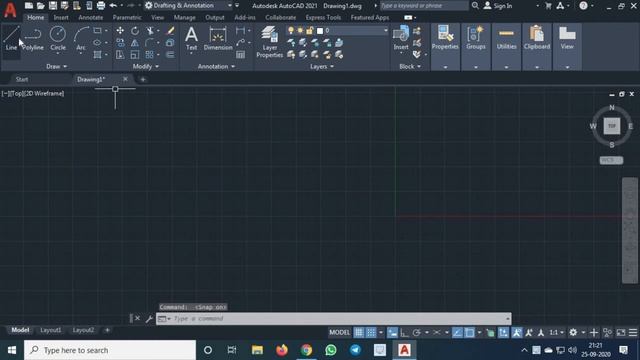640x360 pixels.
Task: Click the TOP face of ViewCube
Action: (x=611, y=126)
